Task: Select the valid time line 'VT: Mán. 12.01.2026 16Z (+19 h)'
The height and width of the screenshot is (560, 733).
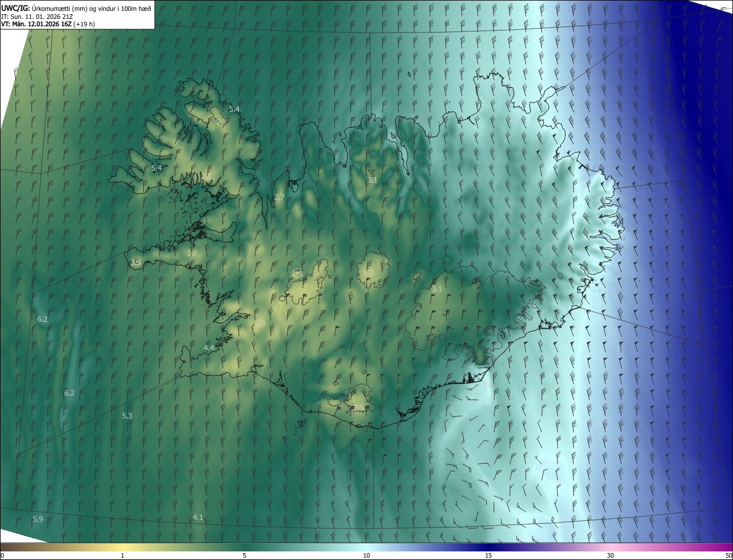Action: 48,24
